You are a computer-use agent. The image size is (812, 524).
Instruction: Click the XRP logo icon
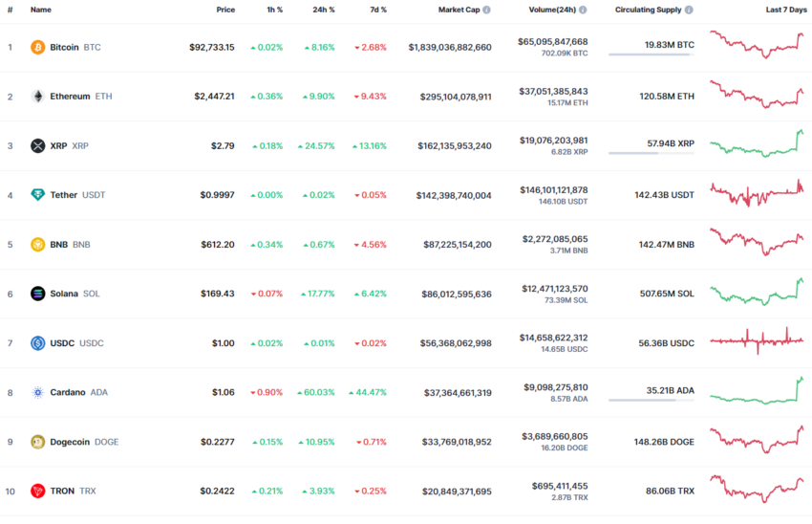click(x=37, y=145)
